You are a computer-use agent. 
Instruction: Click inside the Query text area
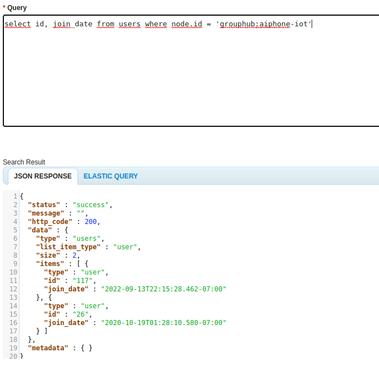(x=191, y=71)
